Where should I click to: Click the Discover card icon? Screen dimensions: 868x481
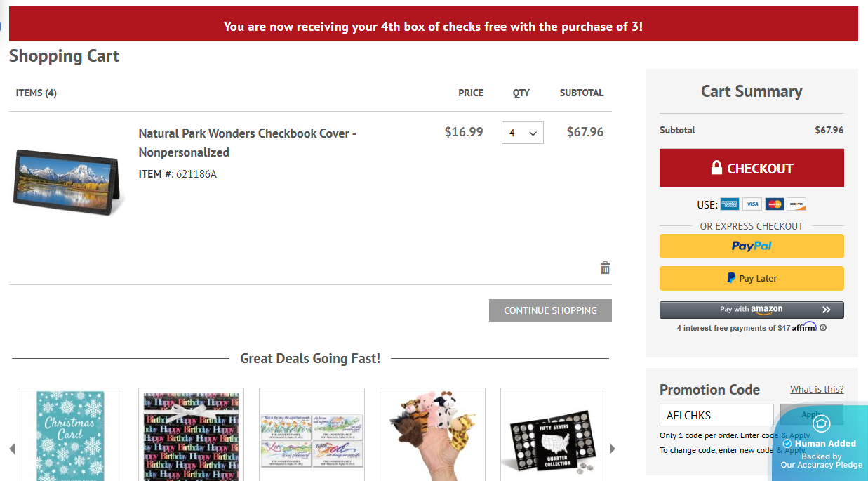pyautogui.click(x=796, y=204)
